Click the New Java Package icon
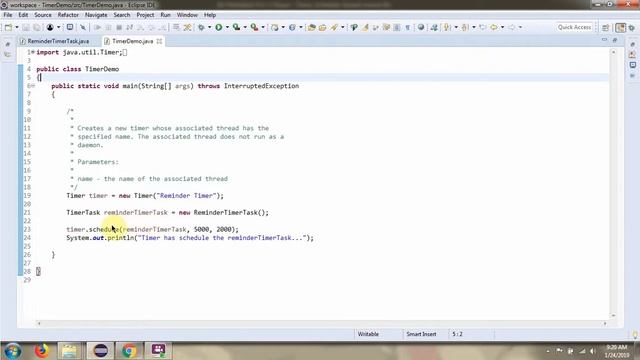640x360 pixels. (x=275, y=27)
